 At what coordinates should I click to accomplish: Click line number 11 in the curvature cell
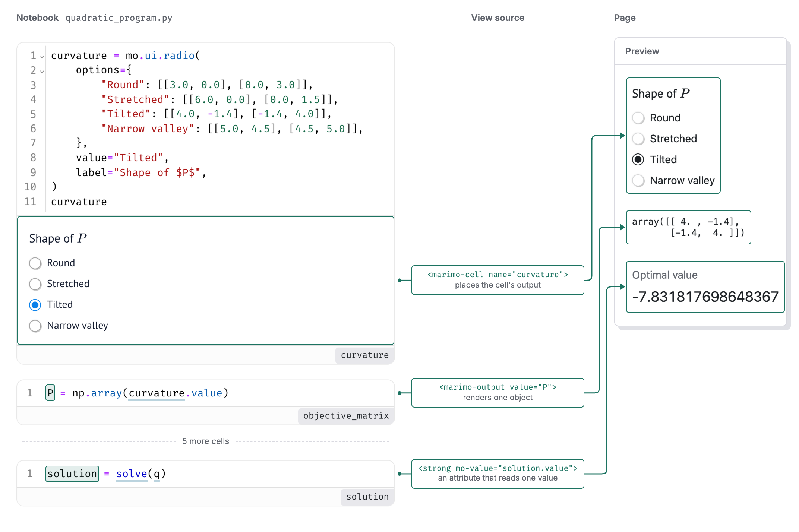[x=30, y=202]
